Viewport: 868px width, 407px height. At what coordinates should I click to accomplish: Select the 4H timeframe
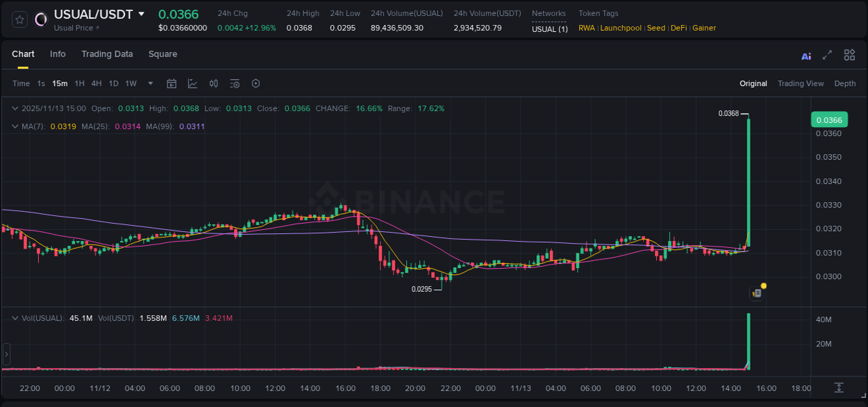pyautogui.click(x=96, y=83)
